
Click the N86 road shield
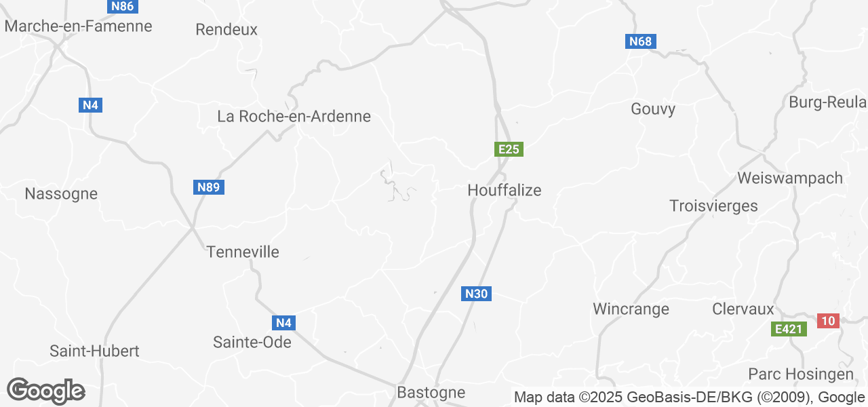(x=123, y=6)
